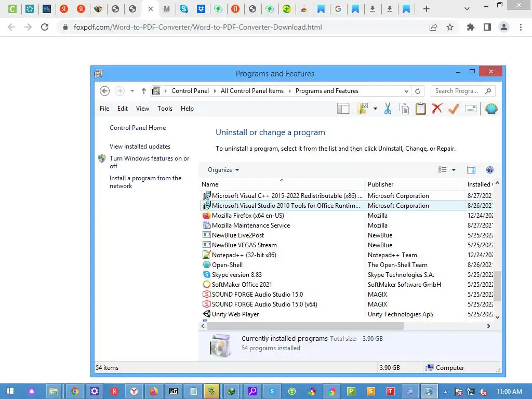Click the vertical scrollbar thumb of program list
The height and width of the screenshot is (399, 532).
[497, 286]
